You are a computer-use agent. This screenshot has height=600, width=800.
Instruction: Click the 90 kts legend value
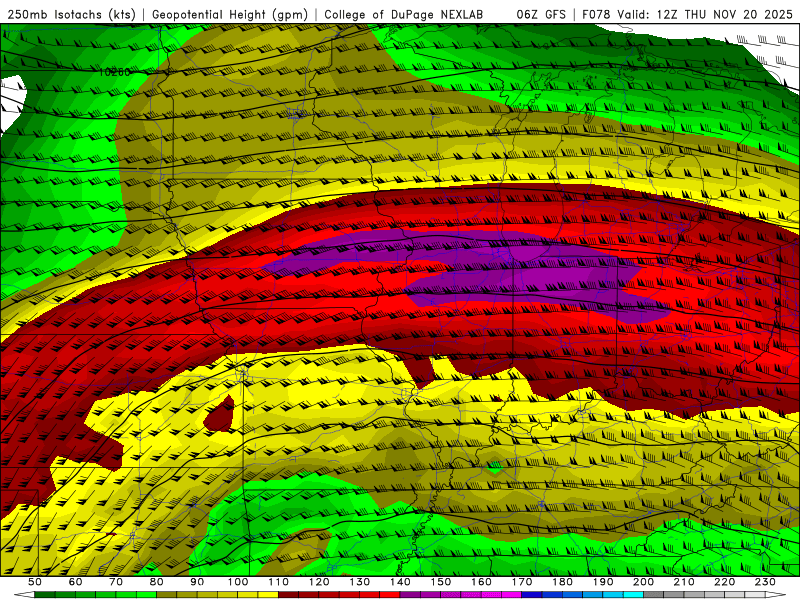click(197, 582)
